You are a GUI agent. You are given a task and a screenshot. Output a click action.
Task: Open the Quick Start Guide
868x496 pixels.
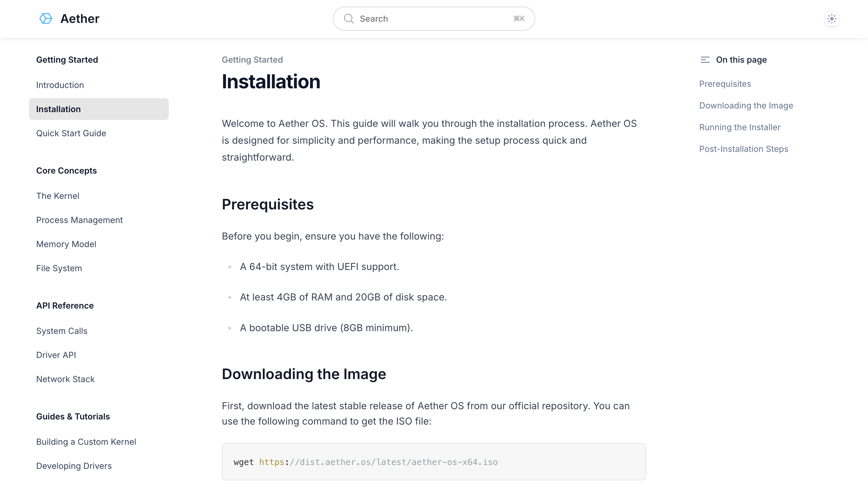point(71,133)
